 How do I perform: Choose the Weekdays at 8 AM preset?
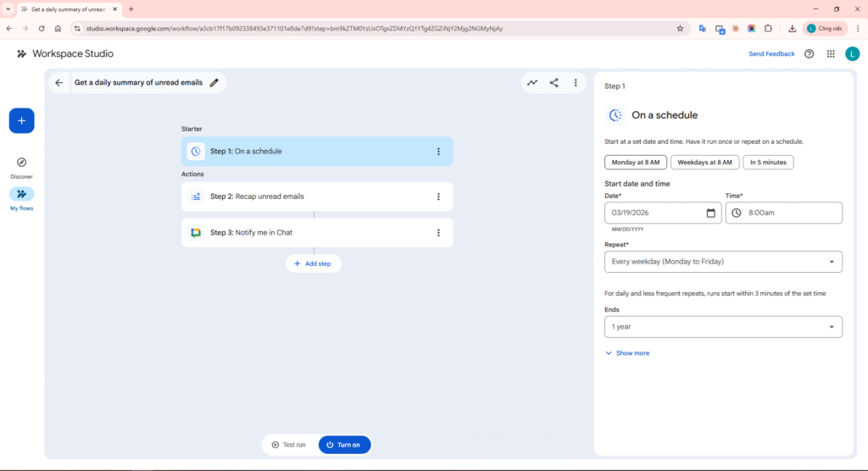704,162
